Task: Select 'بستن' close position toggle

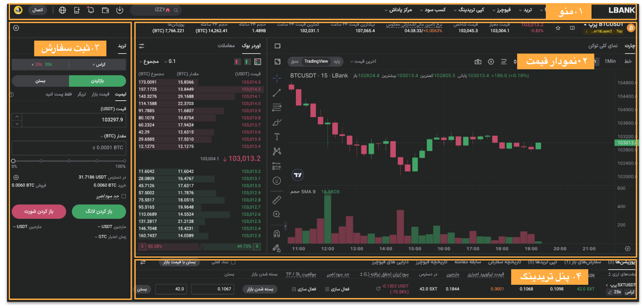Action: (40, 81)
